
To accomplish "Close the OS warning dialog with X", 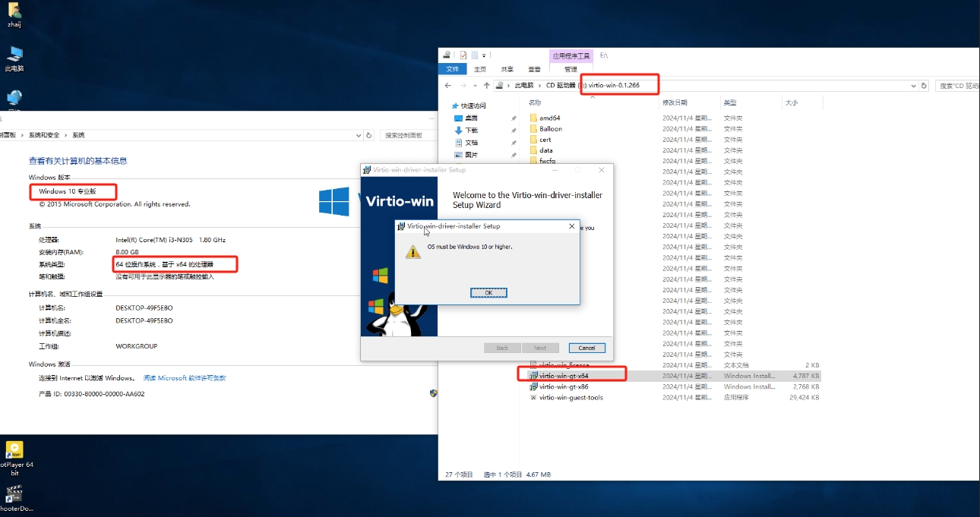I will tap(571, 226).
